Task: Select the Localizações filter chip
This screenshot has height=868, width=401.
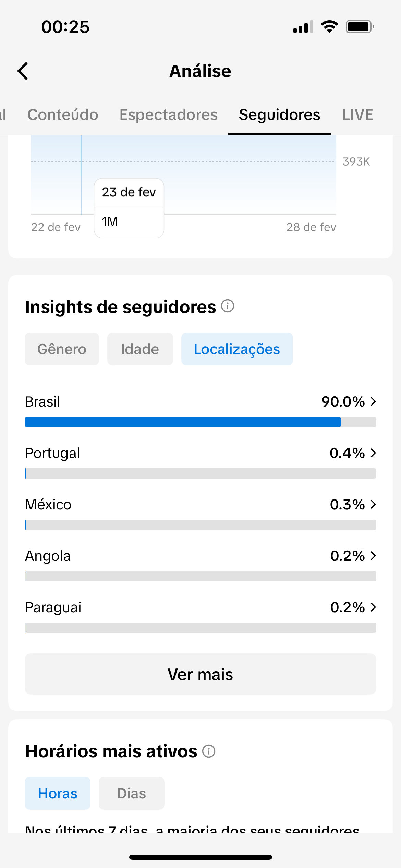Action: click(x=237, y=349)
